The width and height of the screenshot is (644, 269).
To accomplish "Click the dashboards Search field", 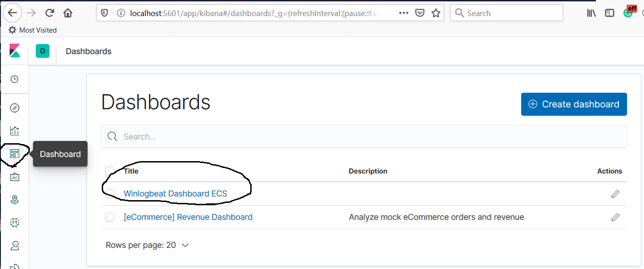I will tap(364, 136).
